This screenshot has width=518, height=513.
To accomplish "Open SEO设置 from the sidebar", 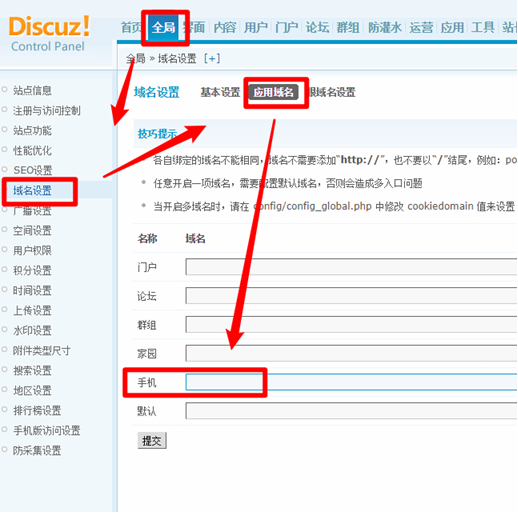I will (33, 170).
